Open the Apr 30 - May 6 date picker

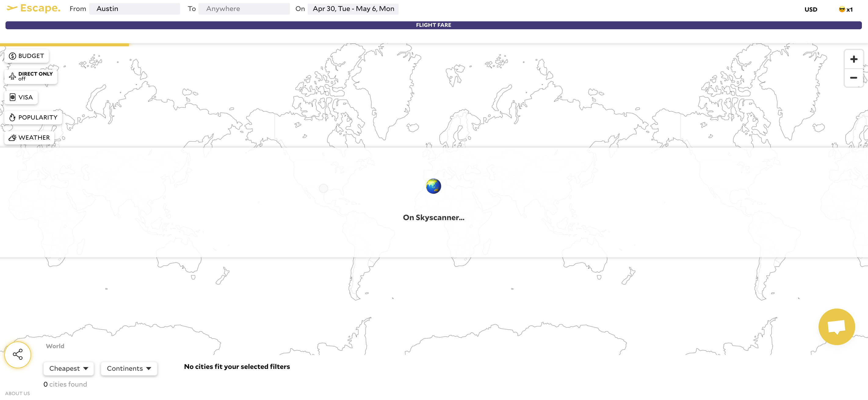353,9
